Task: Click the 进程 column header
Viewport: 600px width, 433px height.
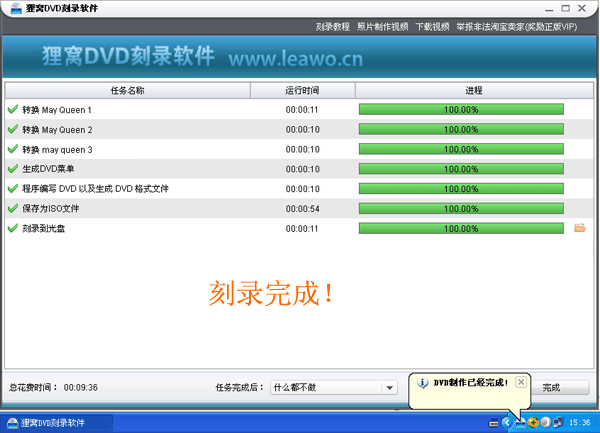Action: [x=474, y=91]
